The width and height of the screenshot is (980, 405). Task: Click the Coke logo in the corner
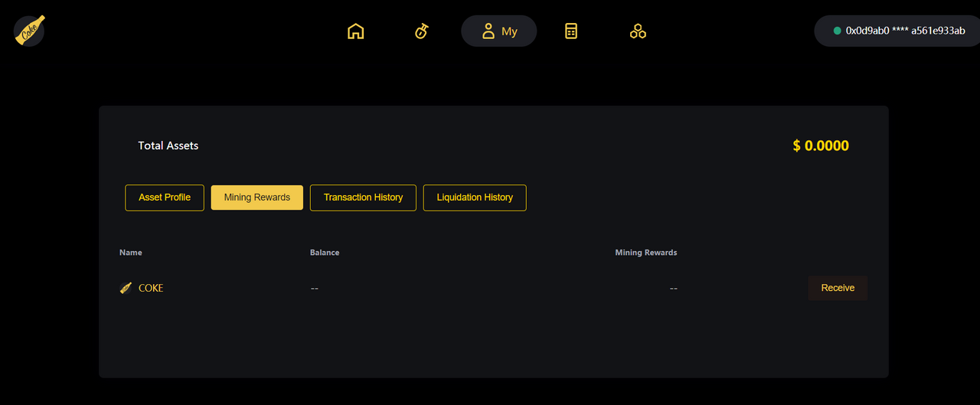tap(29, 31)
